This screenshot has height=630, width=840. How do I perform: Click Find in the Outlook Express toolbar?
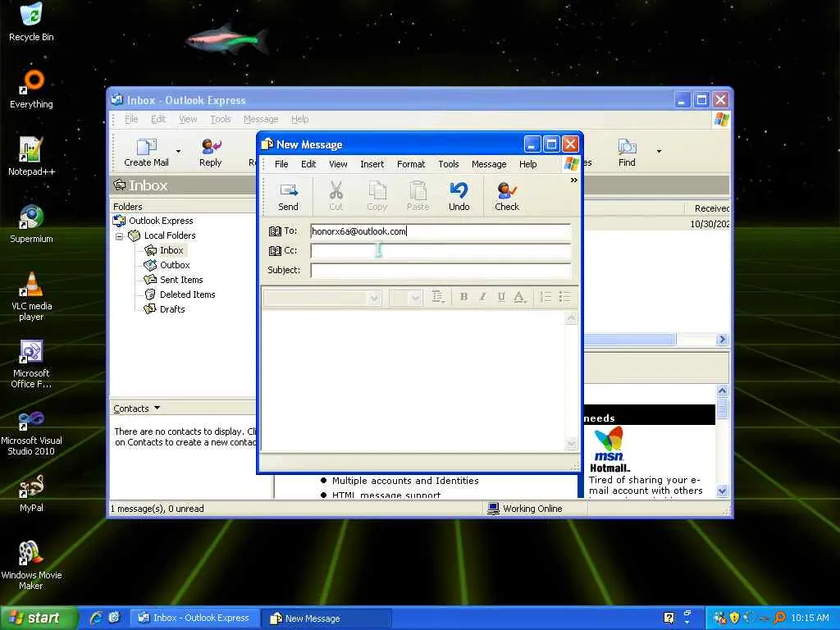[627, 152]
